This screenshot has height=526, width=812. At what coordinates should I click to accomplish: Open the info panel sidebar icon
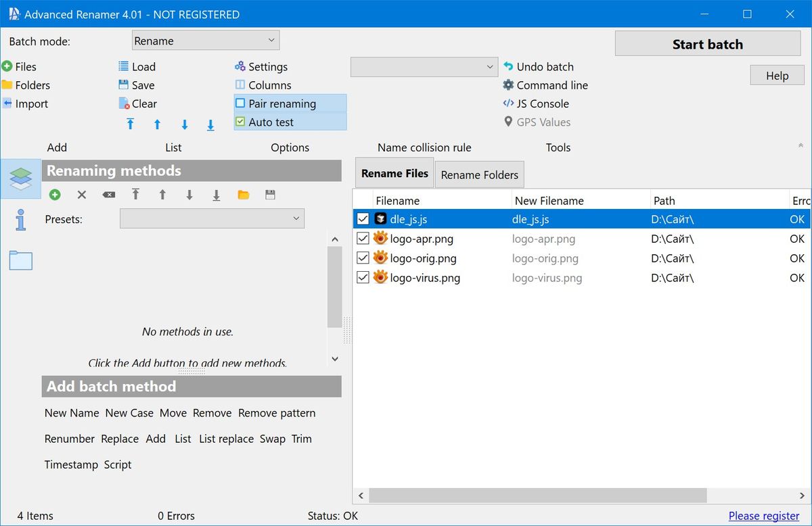20,220
